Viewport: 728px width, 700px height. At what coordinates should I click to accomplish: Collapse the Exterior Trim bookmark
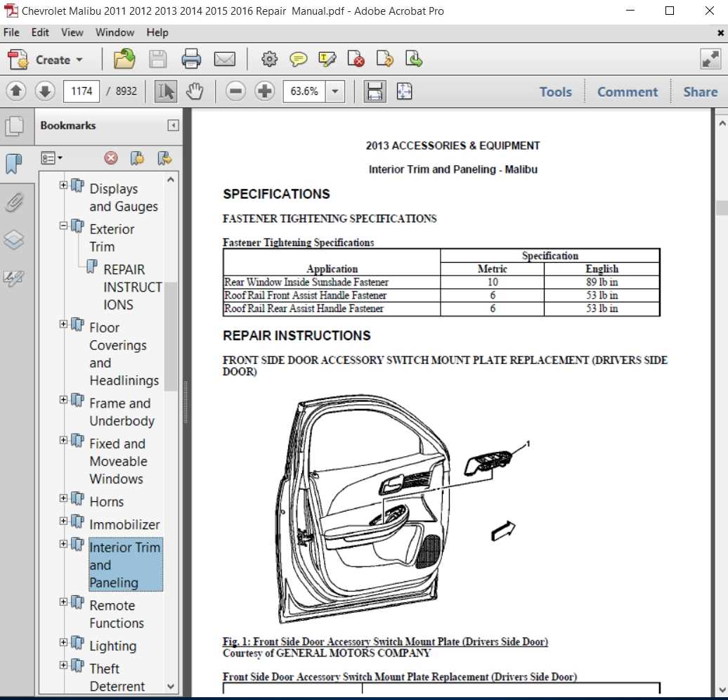64,226
